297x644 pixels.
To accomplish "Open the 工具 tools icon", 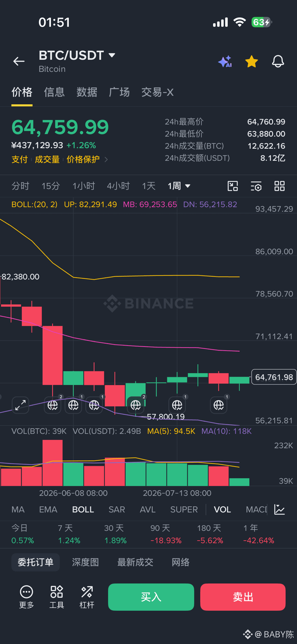I will click(57, 597).
